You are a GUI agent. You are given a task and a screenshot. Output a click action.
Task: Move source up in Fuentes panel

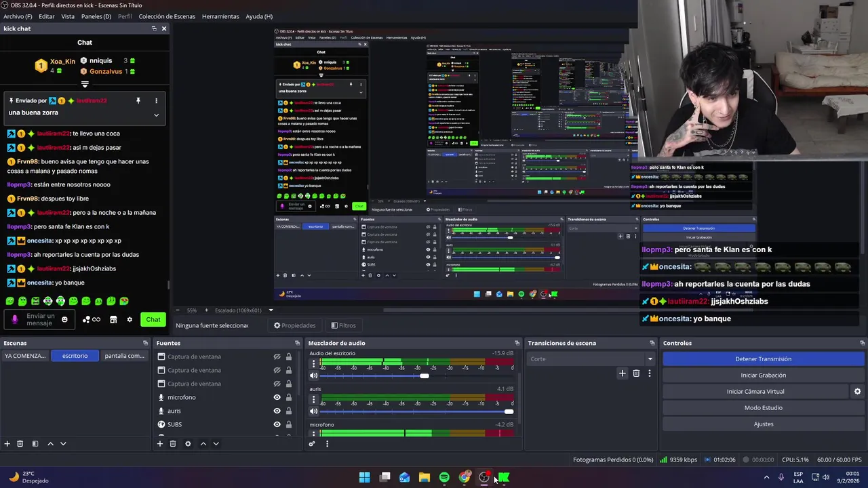click(x=203, y=444)
